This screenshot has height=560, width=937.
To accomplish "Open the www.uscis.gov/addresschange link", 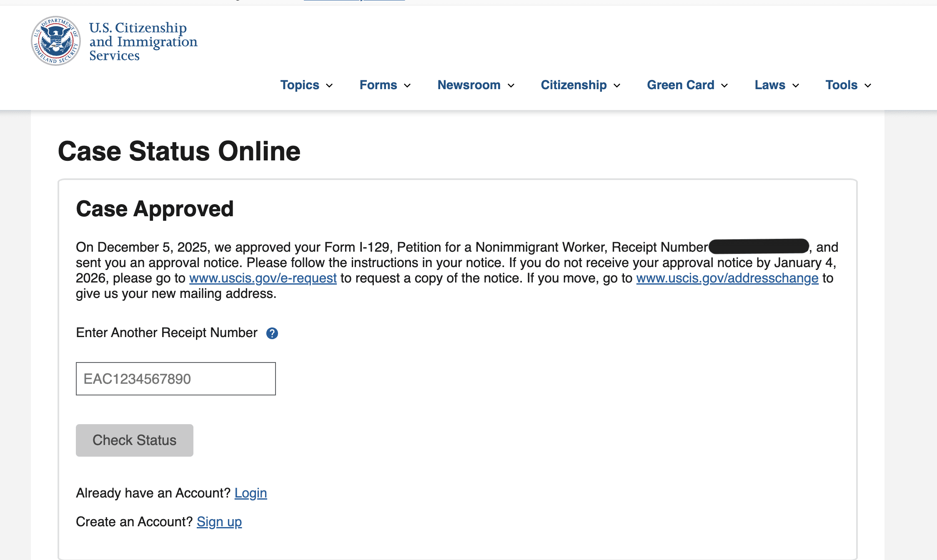I will coord(727,278).
